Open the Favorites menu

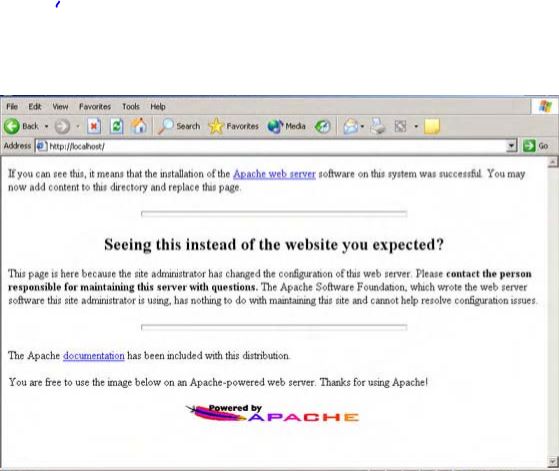pos(95,107)
